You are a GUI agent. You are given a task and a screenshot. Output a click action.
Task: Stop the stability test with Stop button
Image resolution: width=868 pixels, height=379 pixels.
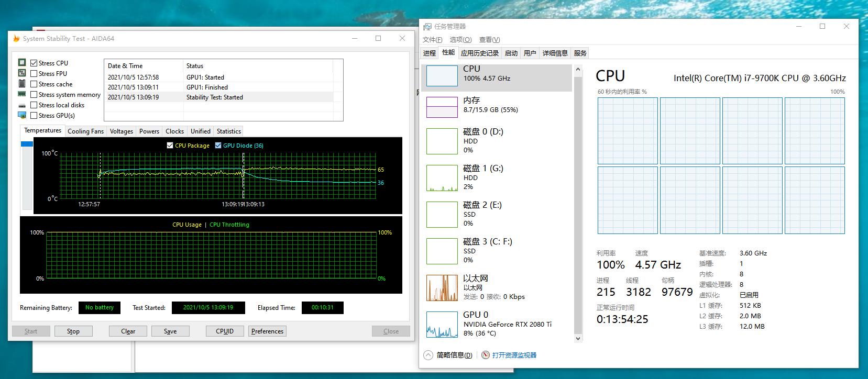pyautogui.click(x=73, y=331)
